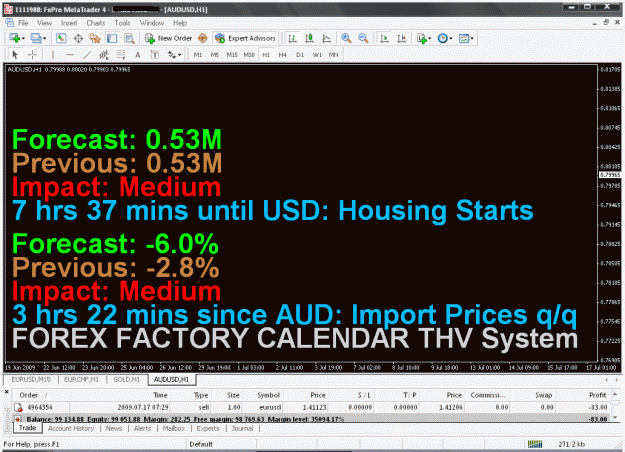625x452 pixels.
Task: Zoom in on the chart
Action: (x=346, y=38)
